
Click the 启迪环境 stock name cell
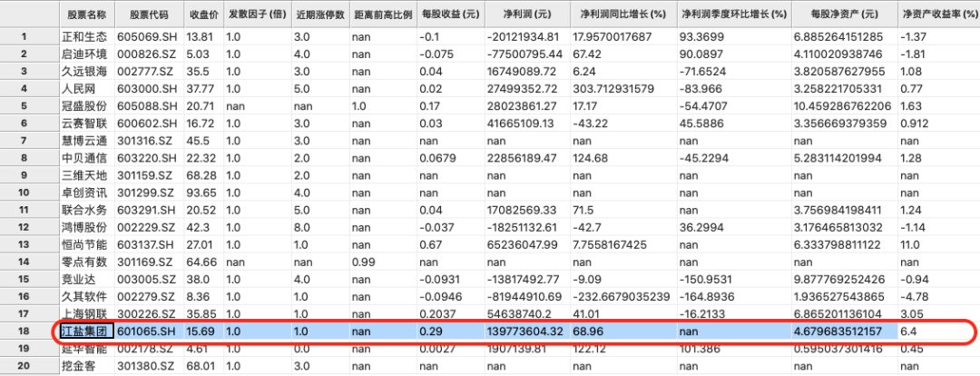(87, 54)
